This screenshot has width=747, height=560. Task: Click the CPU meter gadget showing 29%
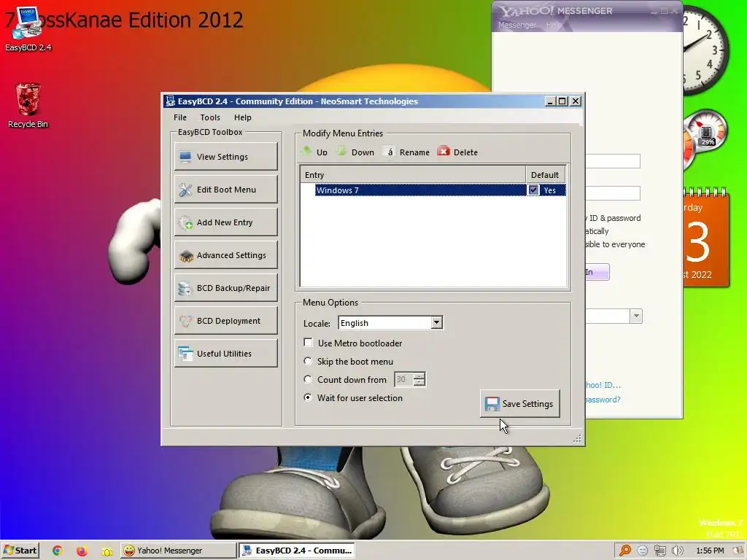click(x=706, y=133)
